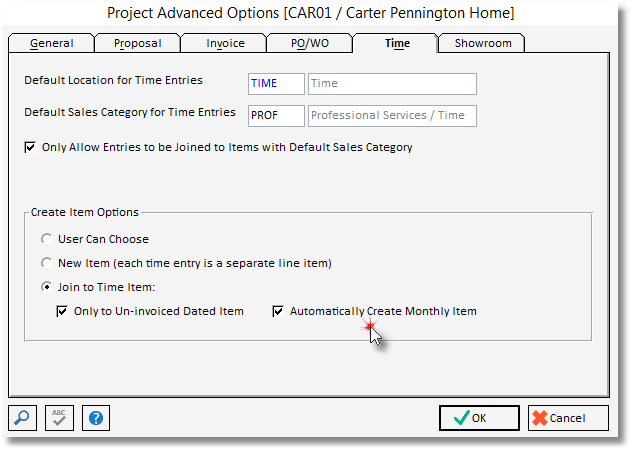
Task: Open the Proposal tab
Action: pos(137,43)
